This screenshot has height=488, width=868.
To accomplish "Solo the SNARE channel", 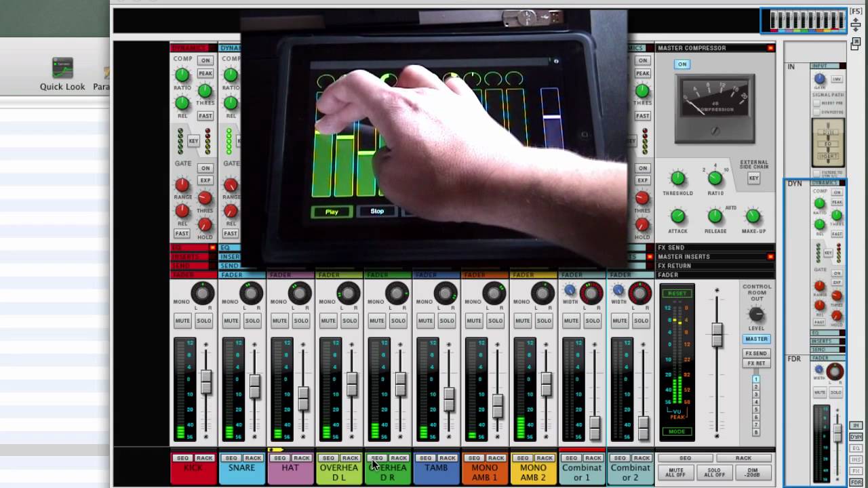I will (252, 321).
